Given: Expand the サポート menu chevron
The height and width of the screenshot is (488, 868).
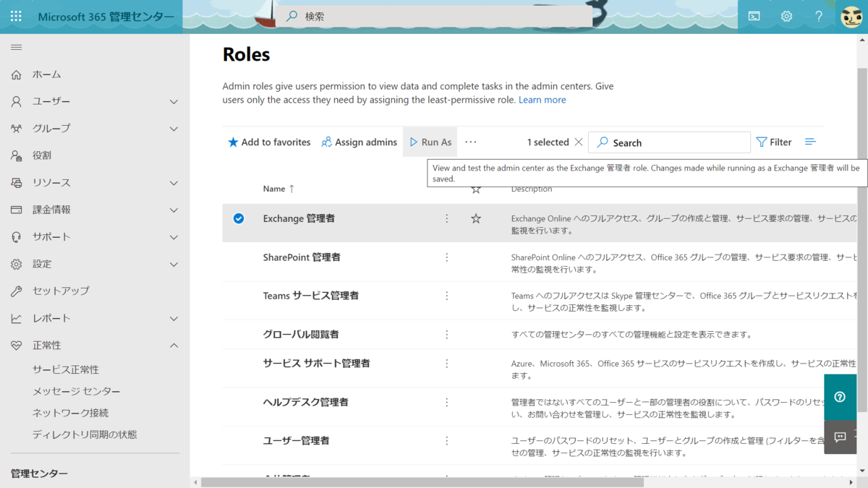Looking at the screenshot, I should tap(174, 237).
